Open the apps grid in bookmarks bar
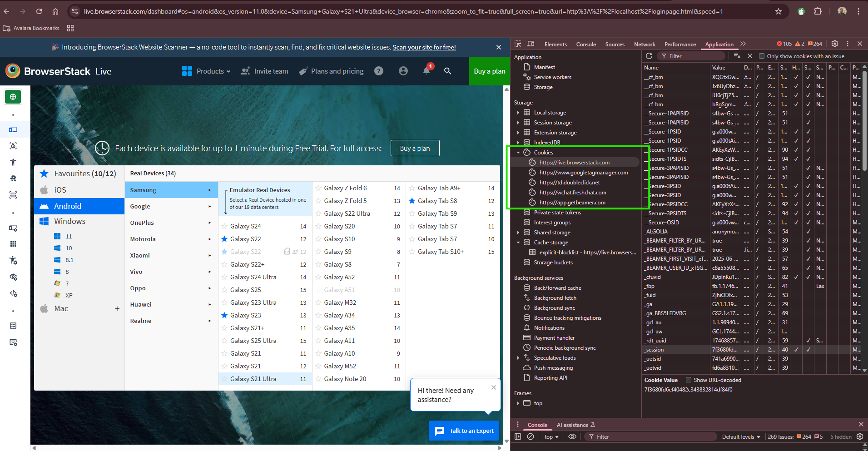Viewport: 868px width, 451px height. pos(70,28)
